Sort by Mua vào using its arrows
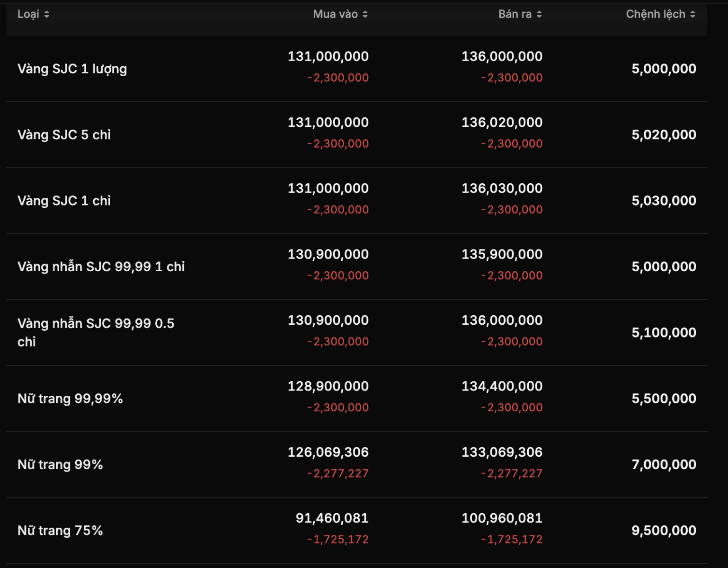The width and height of the screenshot is (728, 568). (365, 14)
